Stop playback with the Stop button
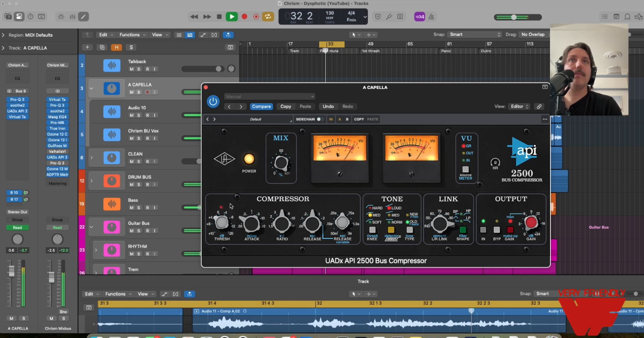Image resolution: width=644 pixels, height=338 pixels. tap(219, 17)
